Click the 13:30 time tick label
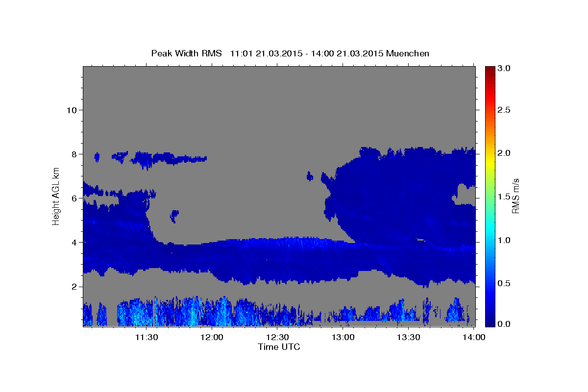 click(x=408, y=338)
